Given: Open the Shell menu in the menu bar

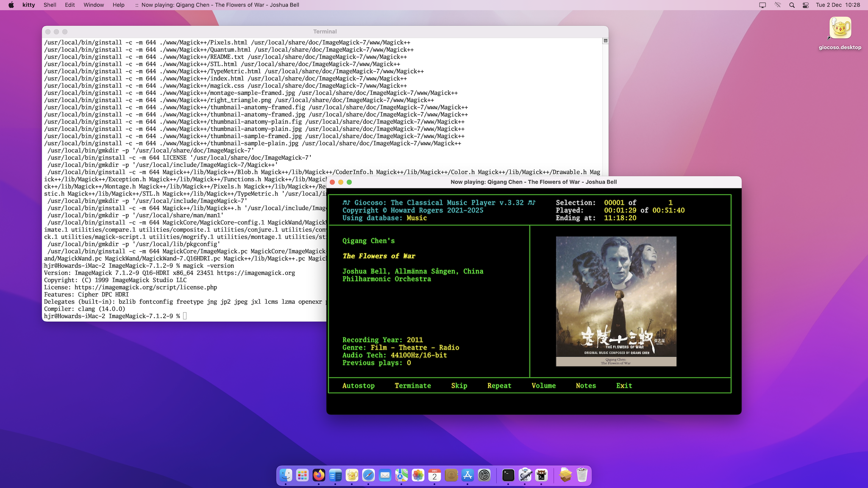Looking at the screenshot, I should [50, 5].
